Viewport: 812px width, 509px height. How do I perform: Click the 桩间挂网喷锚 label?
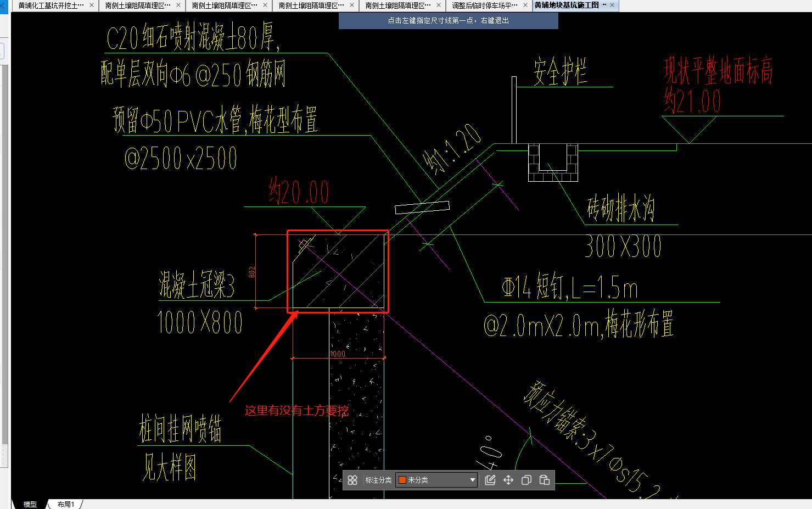pyautogui.click(x=180, y=429)
